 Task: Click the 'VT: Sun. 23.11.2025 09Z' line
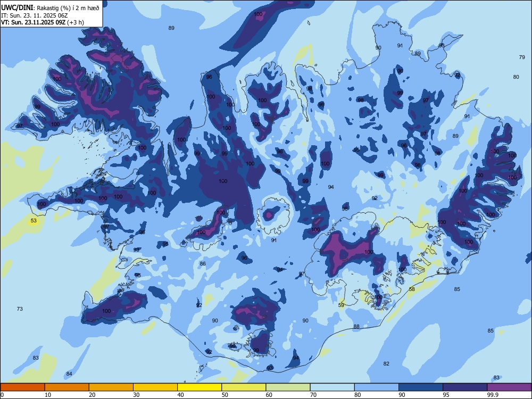coord(34,22)
